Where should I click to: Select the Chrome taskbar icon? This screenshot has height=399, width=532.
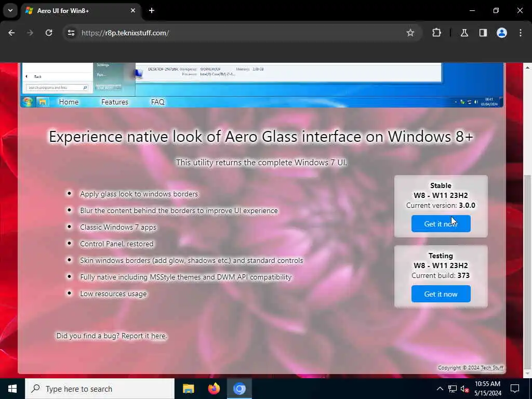(239, 389)
